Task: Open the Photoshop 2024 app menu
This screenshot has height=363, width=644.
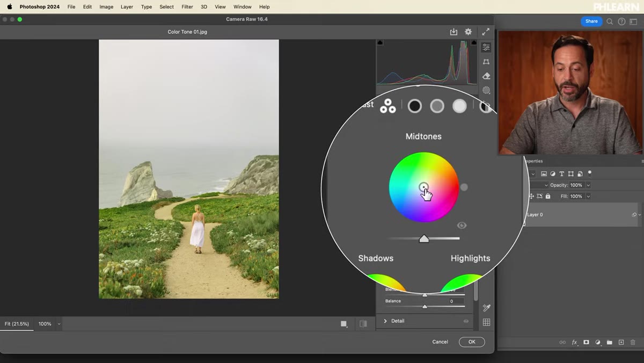Action: click(x=40, y=7)
